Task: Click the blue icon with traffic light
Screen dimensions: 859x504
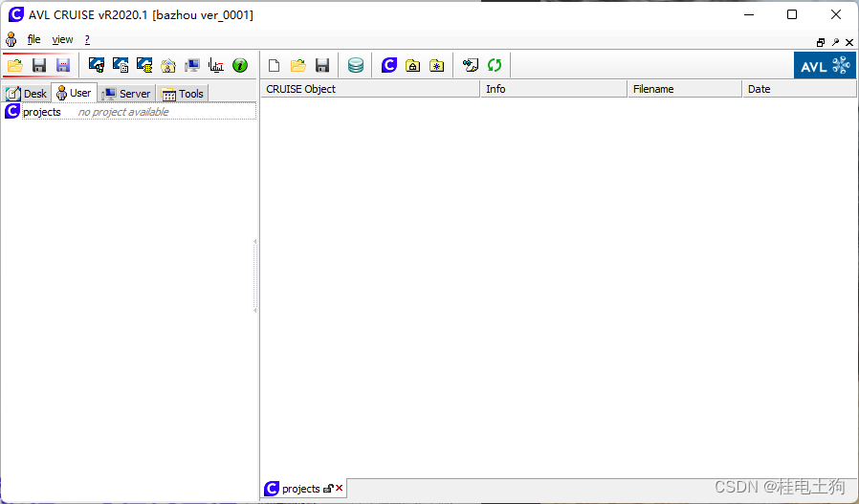Action: [x=97, y=65]
